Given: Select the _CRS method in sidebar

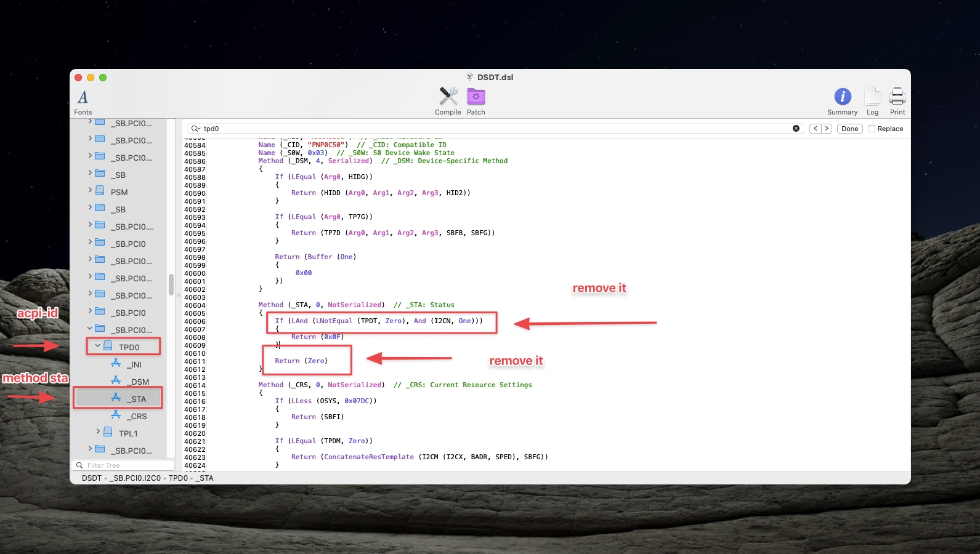Looking at the screenshot, I should point(138,416).
